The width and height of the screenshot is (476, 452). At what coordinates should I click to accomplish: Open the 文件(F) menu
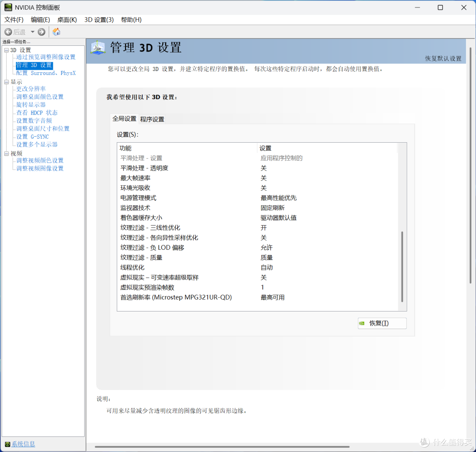pos(14,20)
